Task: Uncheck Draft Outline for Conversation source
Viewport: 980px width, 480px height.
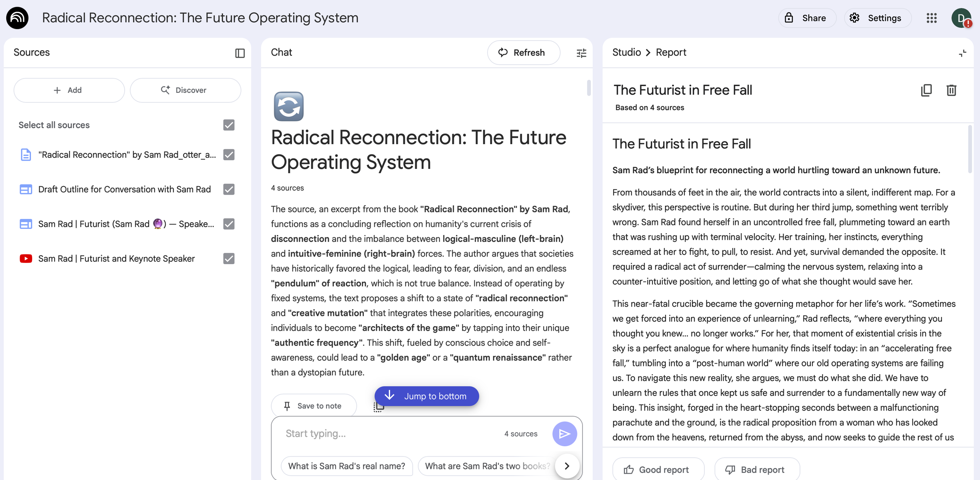Action: pos(229,189)
